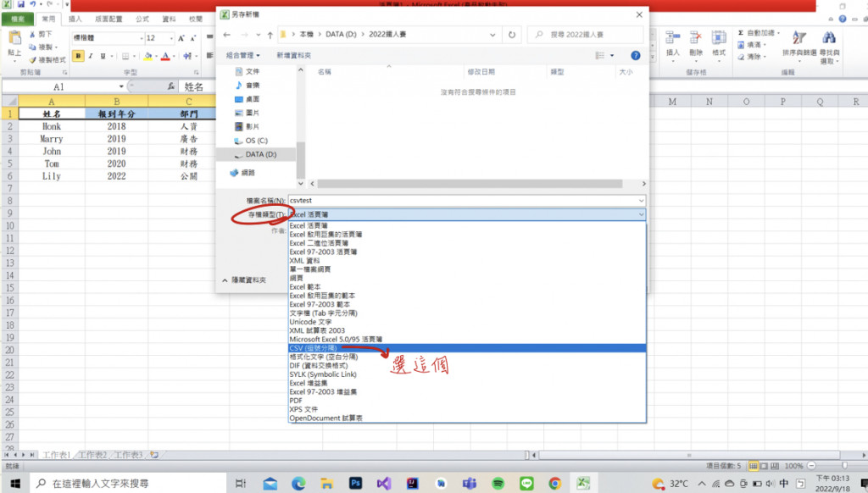868x493 pixels.
Task: Click the Delete cells (刪除) icon
Action: pos(696,38)
